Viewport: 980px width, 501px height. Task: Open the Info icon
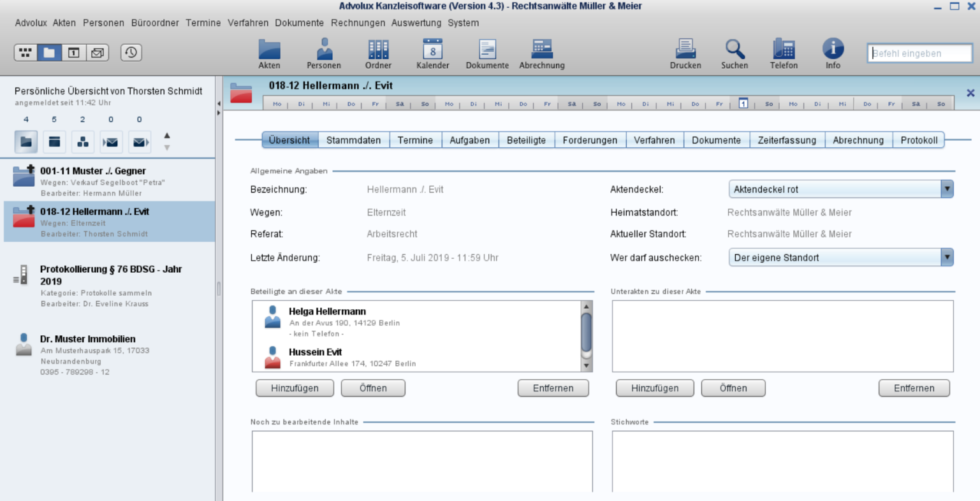click(833, 54)
